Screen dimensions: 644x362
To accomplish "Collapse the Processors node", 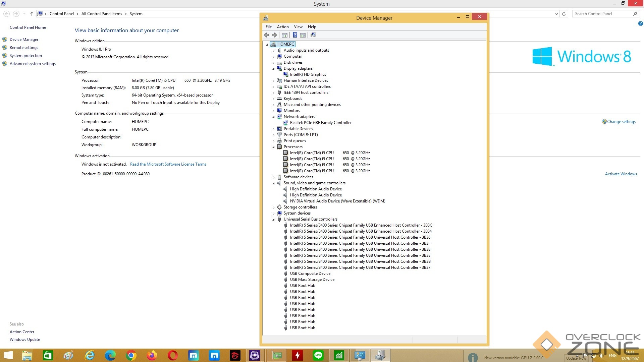I will click(273, 147).
